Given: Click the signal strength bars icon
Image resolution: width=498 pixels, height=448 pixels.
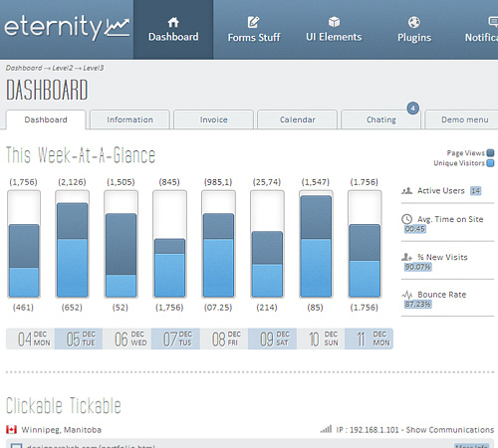Looking at the screenshot, I should (326, 429).
